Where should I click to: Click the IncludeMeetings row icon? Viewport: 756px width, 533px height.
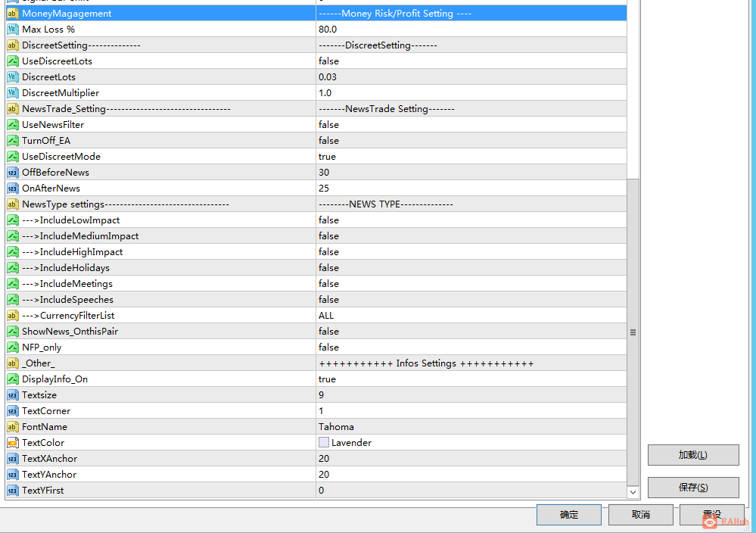[x=13, y=284]
